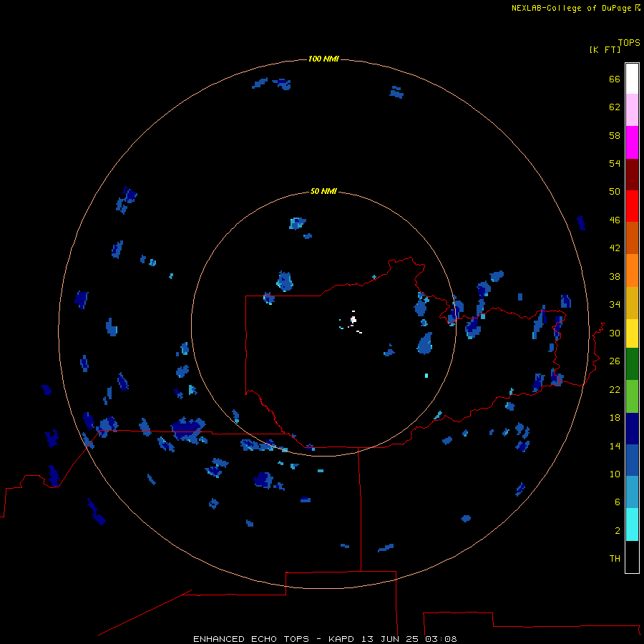This screenshot has height=644, width=644.
Task: Click the legend value 6
Action: [x=618, y=502]
